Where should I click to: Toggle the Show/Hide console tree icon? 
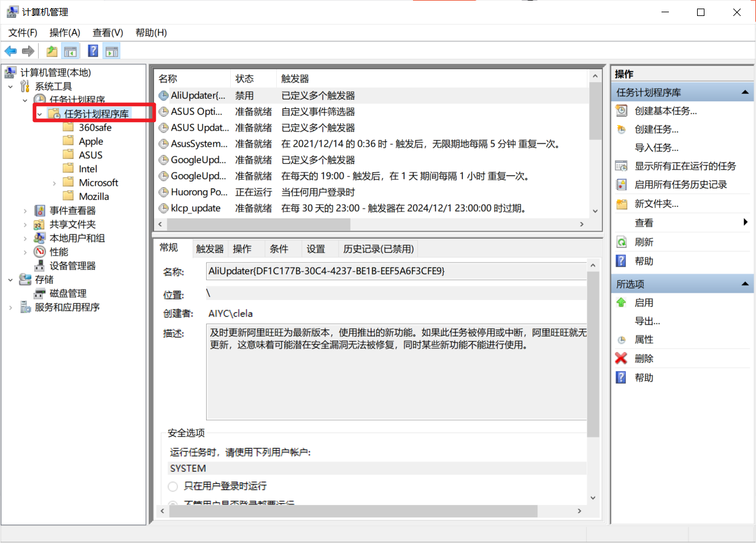click(x=70, y=51)
